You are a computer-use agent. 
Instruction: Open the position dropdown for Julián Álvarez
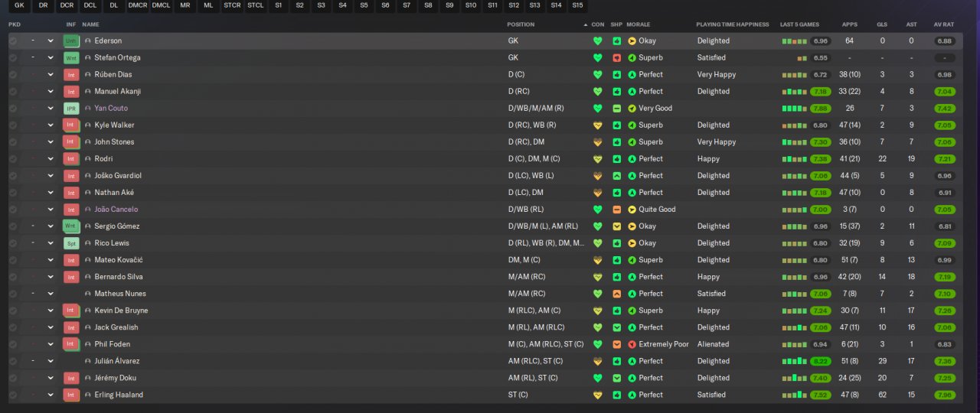(51, 361)
